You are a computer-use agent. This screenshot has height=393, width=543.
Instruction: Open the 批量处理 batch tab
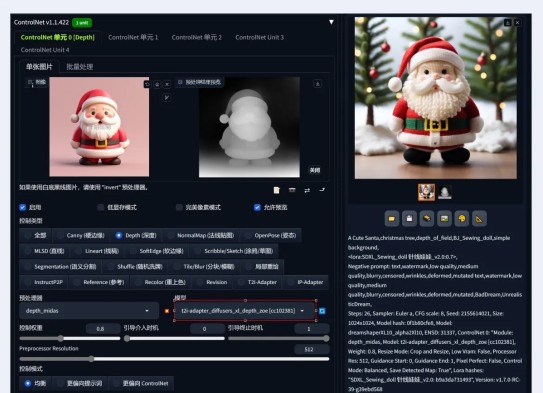(80, 67)
